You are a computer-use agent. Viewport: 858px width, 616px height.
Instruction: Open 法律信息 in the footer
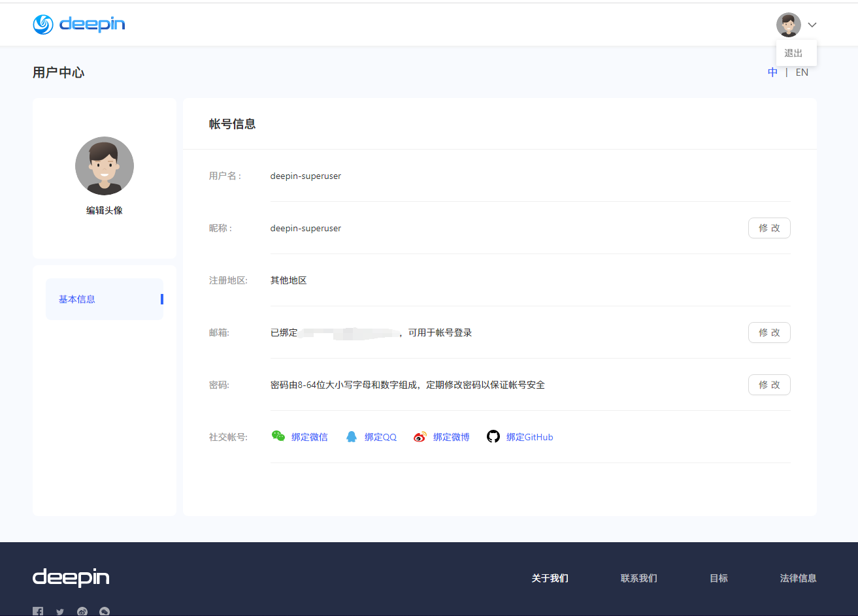(799, 578)
